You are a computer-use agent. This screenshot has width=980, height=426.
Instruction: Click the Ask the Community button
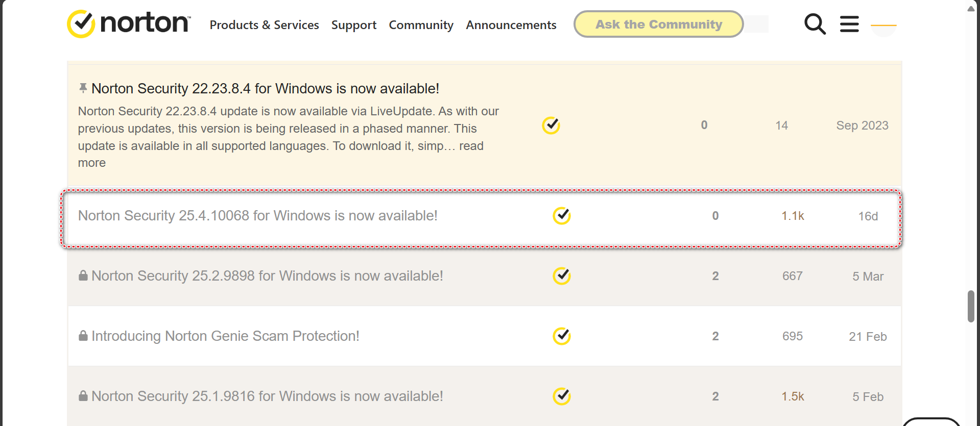[658, 24]
